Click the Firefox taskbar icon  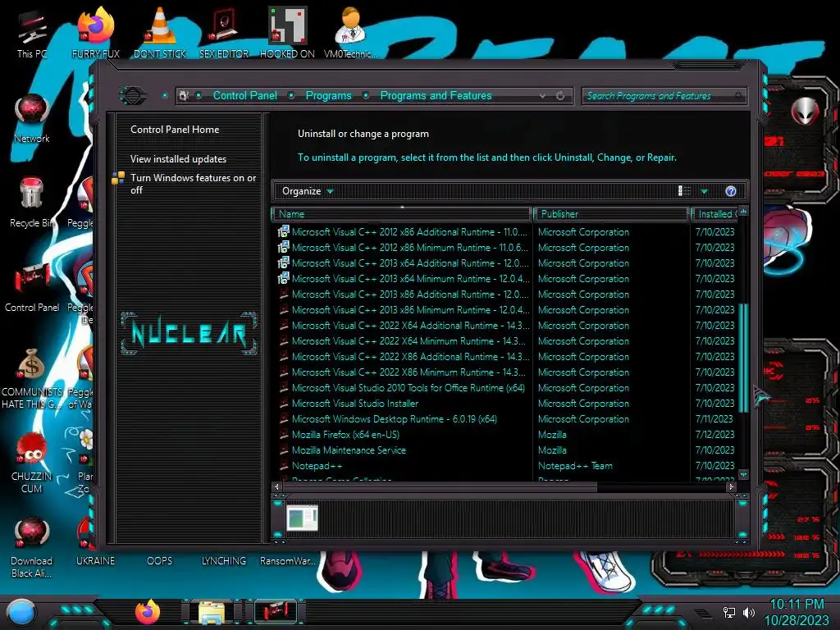click(x=148, y=612)
